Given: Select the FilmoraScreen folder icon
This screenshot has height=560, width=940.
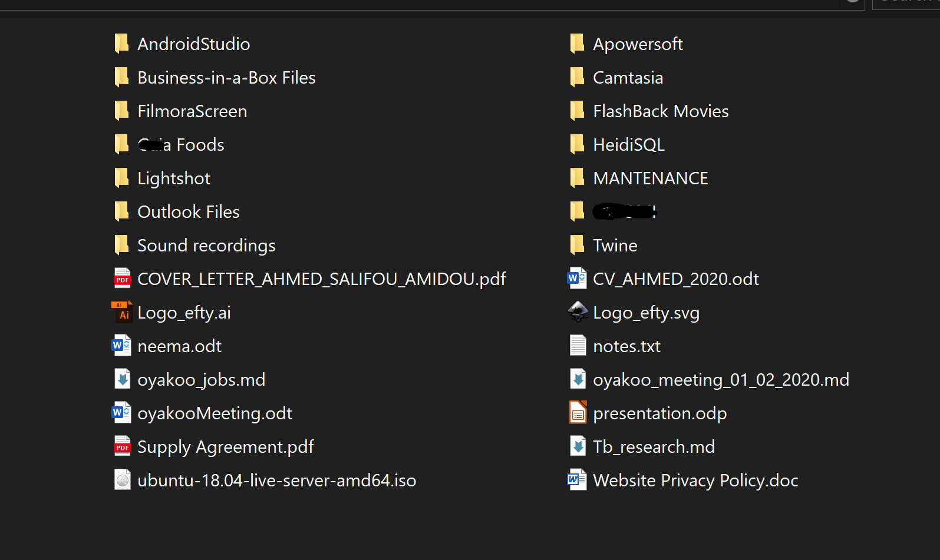Looking at the screenshot, I should pyautogui.click(x=121, y=111).
